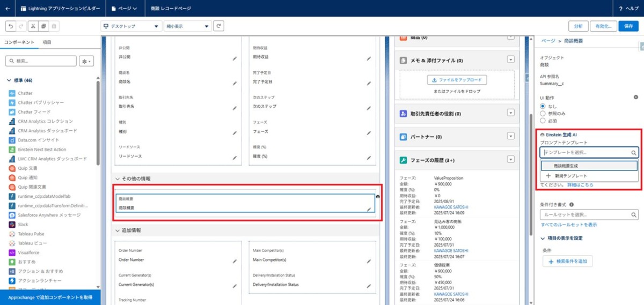Open the 詳細はこちら link
Image resolution: width=644 pixels, height=305 pixels.
580,185
